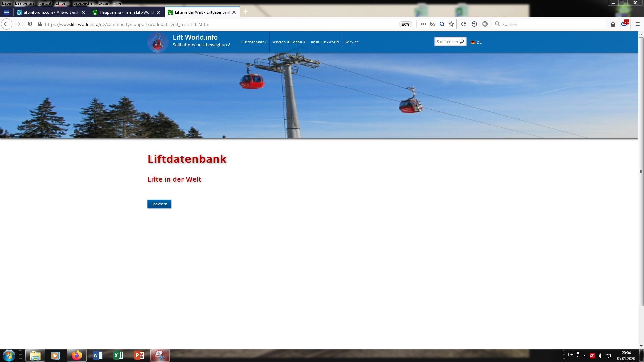
Task: Open Avira from the system tray
Action: 592,355
